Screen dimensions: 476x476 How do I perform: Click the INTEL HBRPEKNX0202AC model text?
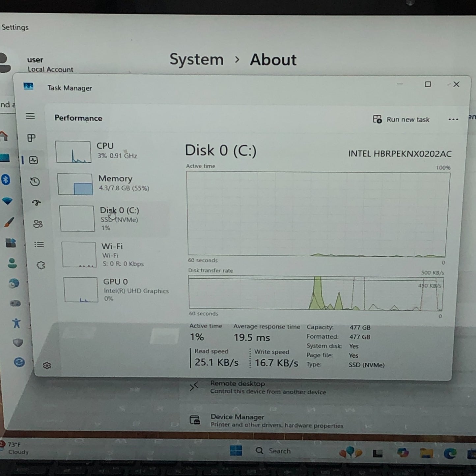click(400, 154)
